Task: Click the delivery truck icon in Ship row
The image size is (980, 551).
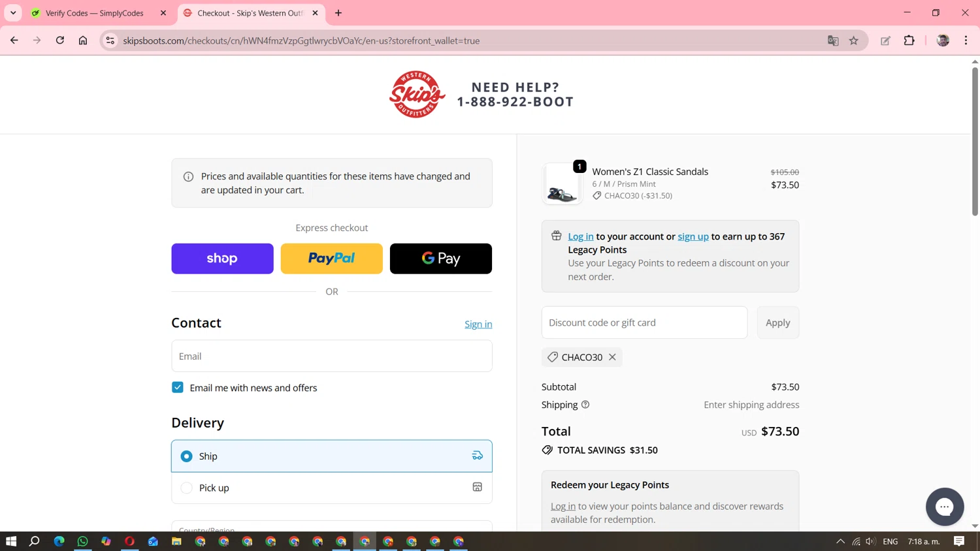Action: pos(478,456)
